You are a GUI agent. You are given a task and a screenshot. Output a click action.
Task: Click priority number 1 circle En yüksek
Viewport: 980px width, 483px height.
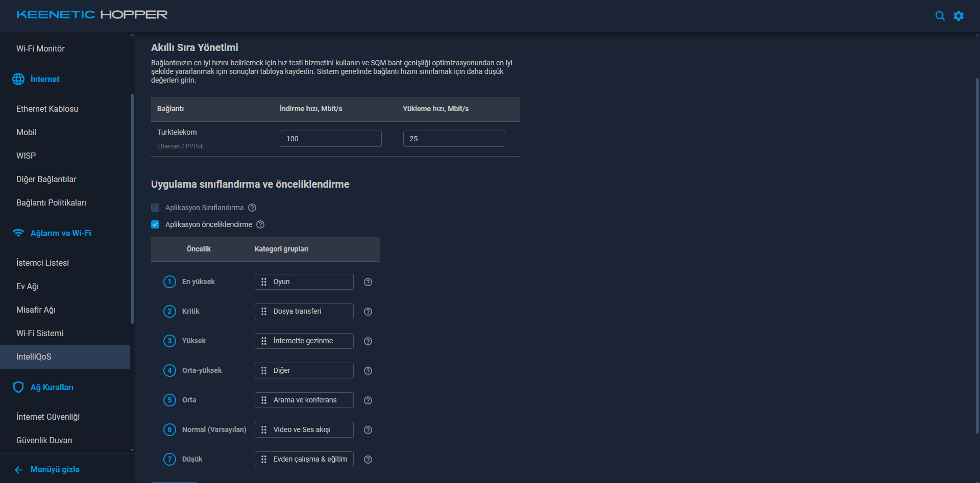169,282
